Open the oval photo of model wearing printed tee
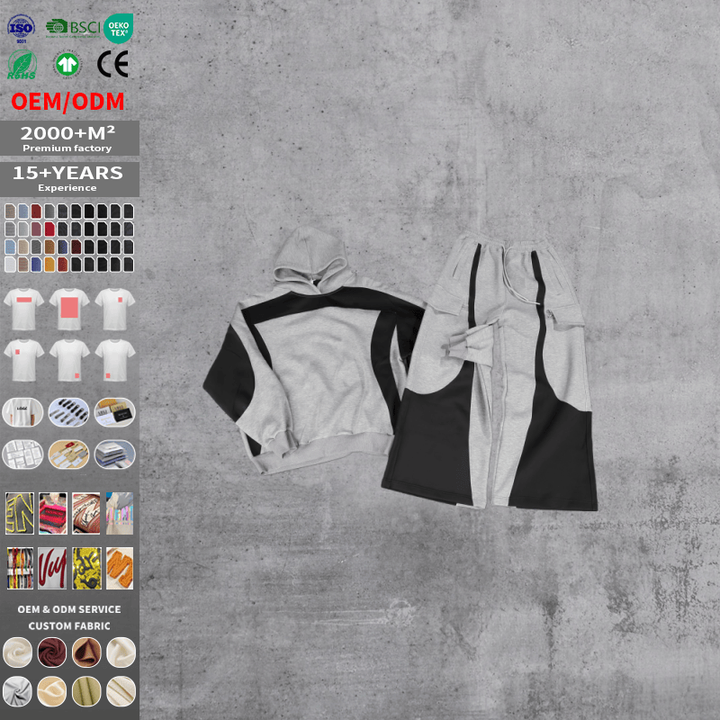720x720 pixels. tap(23, 412)
